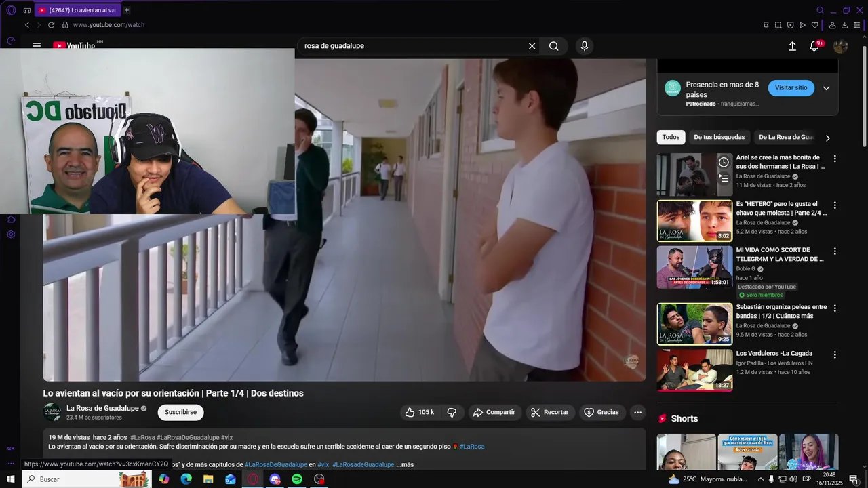
Task: Start voice search with the microphone
Action: [x=585, y=46]
